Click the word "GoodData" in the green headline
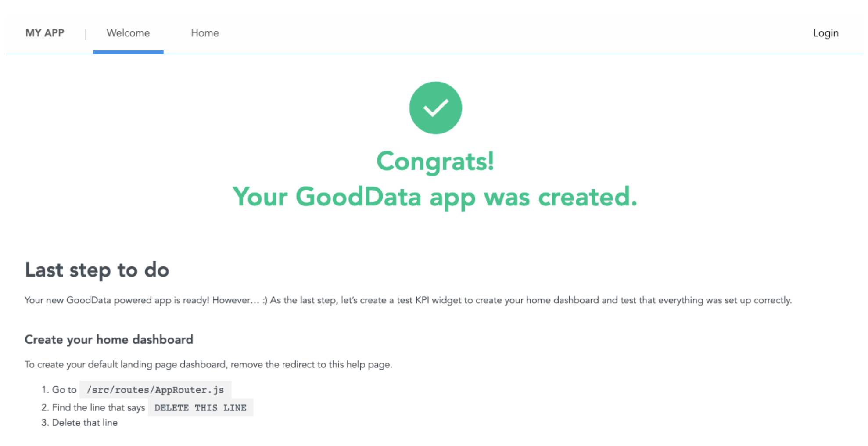 358,196
